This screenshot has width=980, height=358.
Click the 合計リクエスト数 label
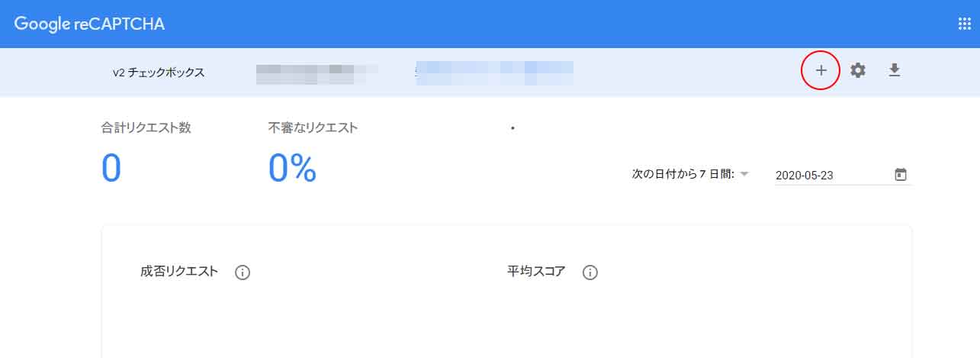coord(146,127)
